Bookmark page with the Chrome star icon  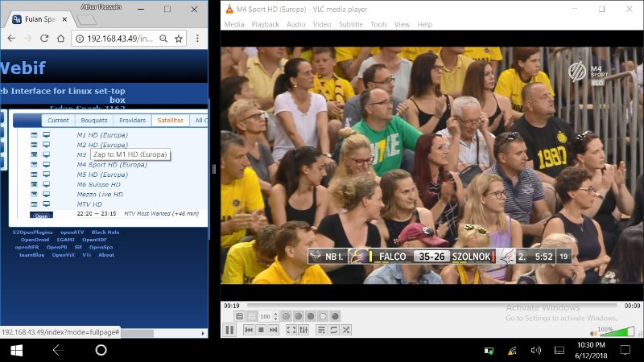[x=178, y=39]
